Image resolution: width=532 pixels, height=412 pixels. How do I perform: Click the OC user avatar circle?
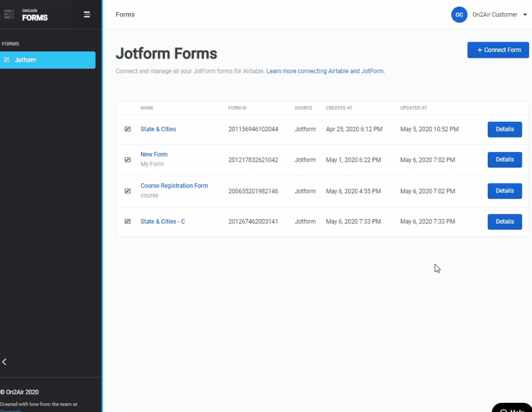pos(459,15)
